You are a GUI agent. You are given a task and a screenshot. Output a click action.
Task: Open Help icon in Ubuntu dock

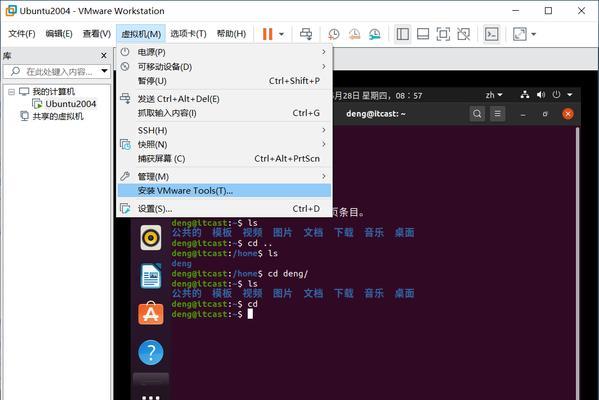pos(151,352)
